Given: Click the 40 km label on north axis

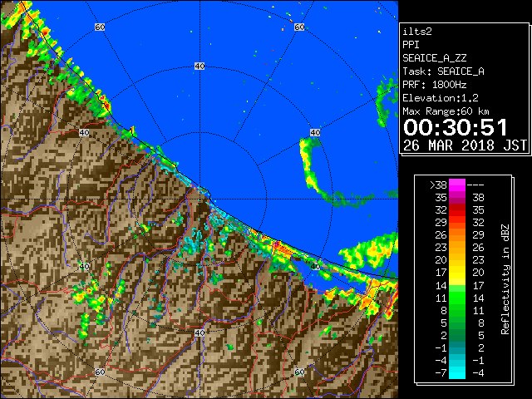Looking at the screenshot, I should click(x=199, y=66).
